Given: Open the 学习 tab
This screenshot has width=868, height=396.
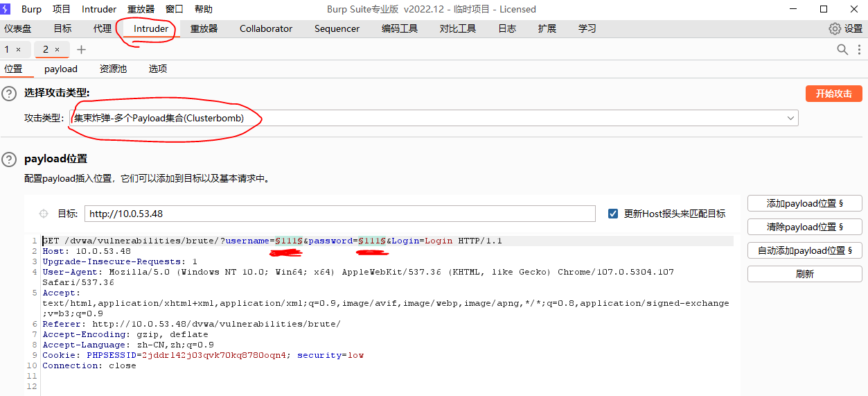Looking at the screenshot, I should (x=587, y=28).
